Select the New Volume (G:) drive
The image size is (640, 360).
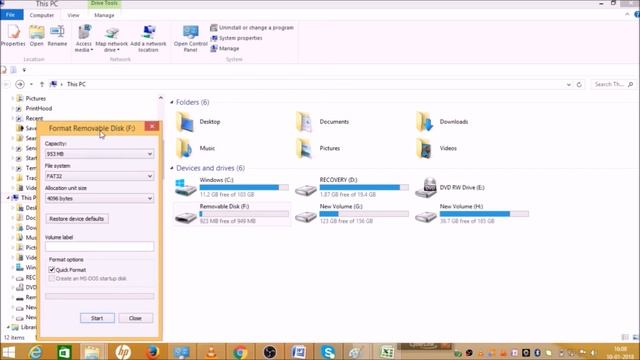point(351,213)
